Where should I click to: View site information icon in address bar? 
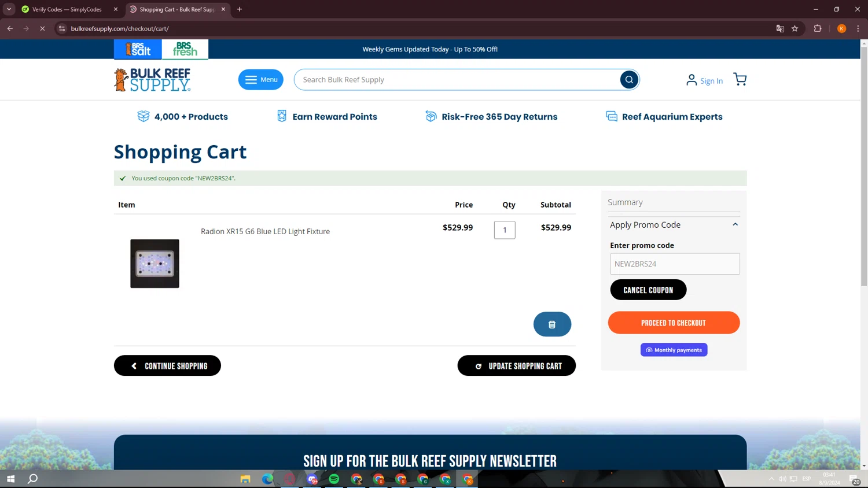click(62, 28)
